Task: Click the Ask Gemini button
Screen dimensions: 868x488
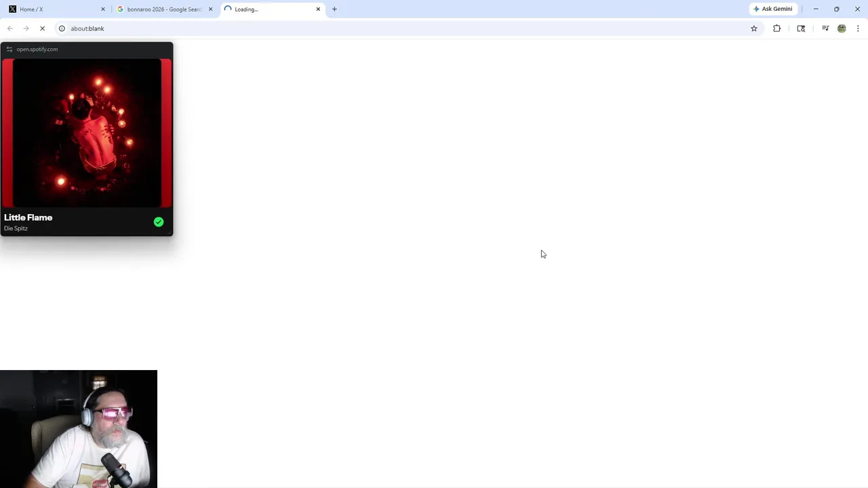Action: [x=772, y=9]
